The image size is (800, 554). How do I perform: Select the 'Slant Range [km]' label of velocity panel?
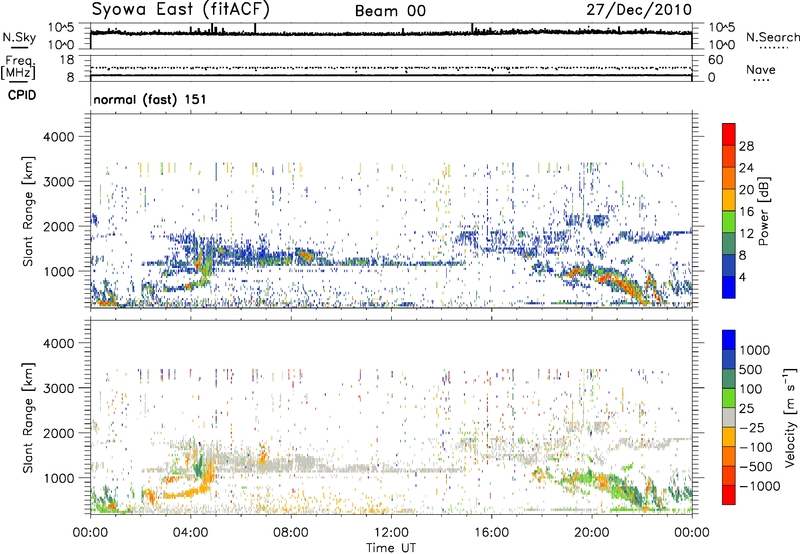coord(29,417)
